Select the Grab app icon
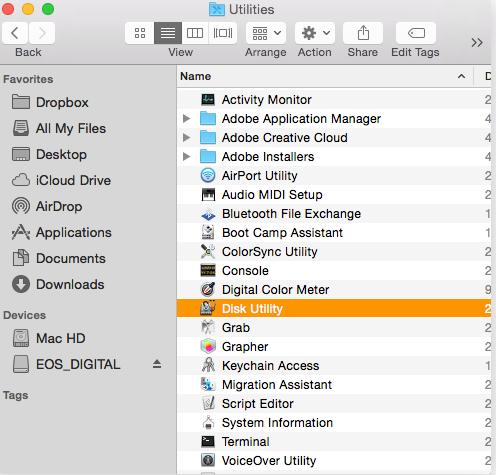 [x=208, y=327]
